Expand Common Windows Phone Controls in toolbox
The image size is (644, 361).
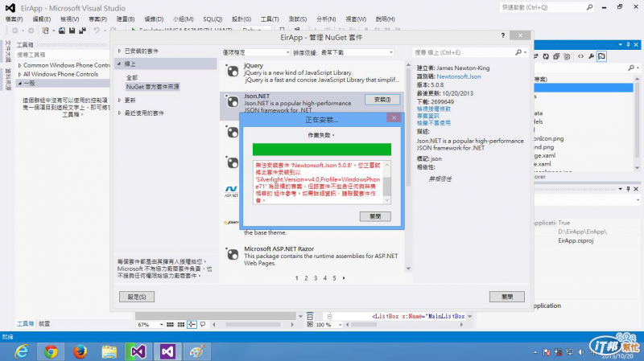(x=19, y=65)
